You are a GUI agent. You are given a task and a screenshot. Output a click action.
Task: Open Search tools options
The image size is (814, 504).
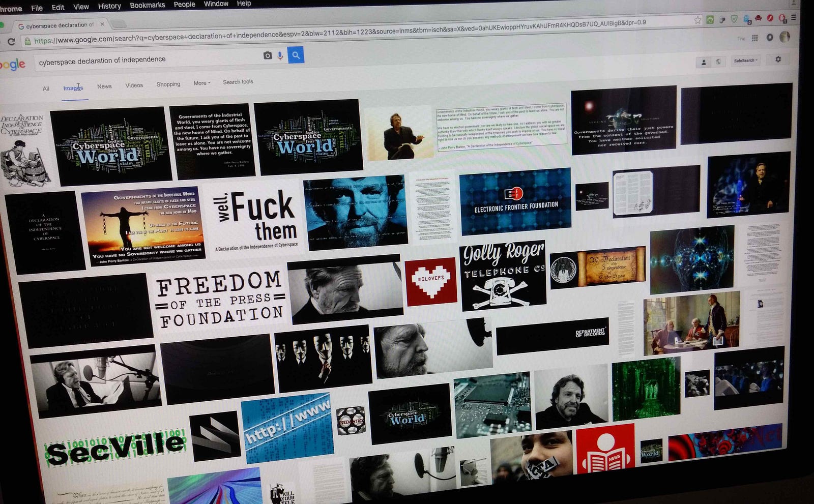click(x=238, y=82)
